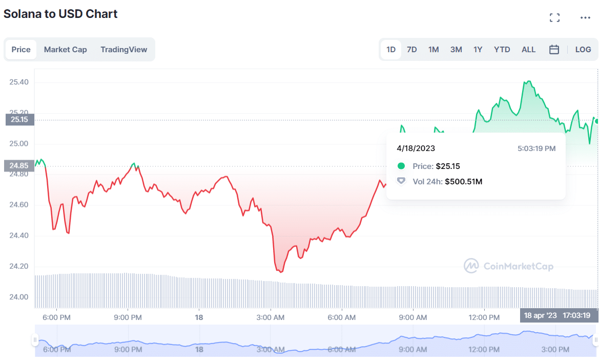This screenshot has width=599, height=364.
Task: Click the 24.20 y-axis value
Action: click(x=19, y=266)
